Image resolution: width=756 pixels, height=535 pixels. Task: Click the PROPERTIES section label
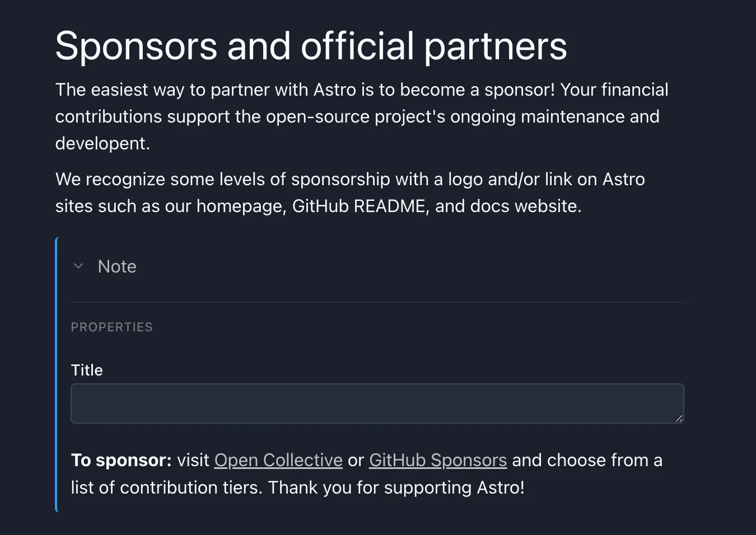[x=111, y=327]
